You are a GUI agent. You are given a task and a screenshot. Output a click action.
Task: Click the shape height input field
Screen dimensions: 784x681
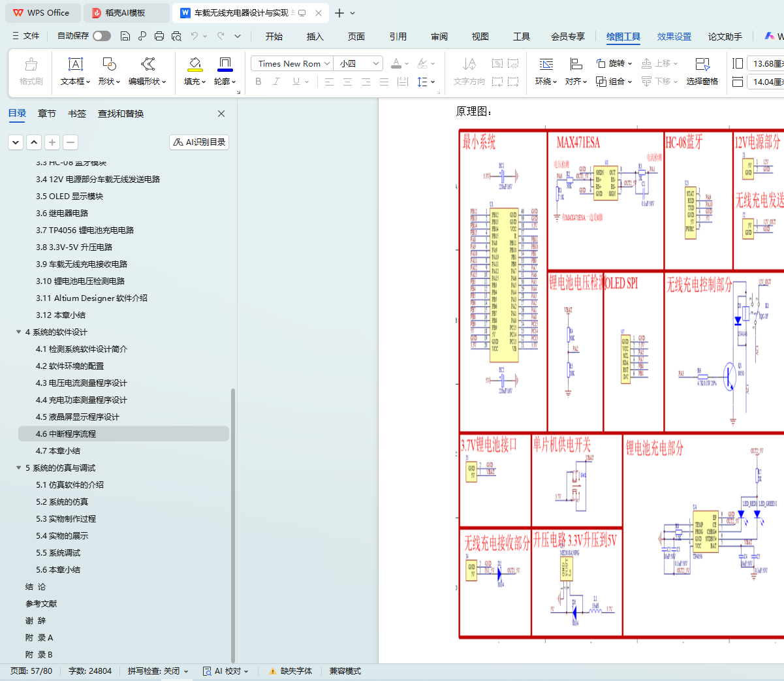766,63
